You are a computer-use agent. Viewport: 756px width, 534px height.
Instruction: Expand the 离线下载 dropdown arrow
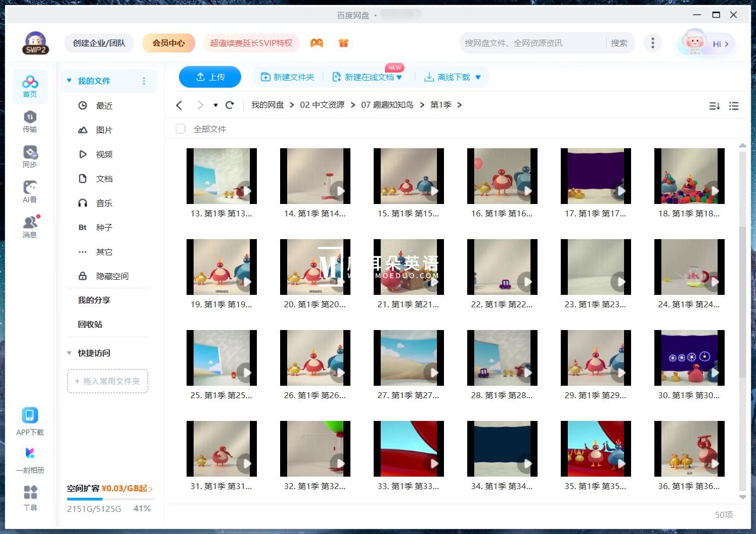coord(478,77)
